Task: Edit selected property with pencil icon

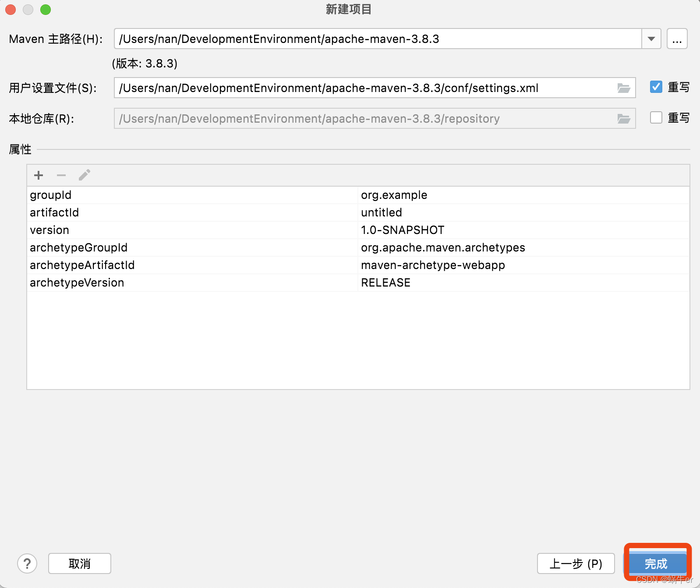Action: [x=85, y=175]
